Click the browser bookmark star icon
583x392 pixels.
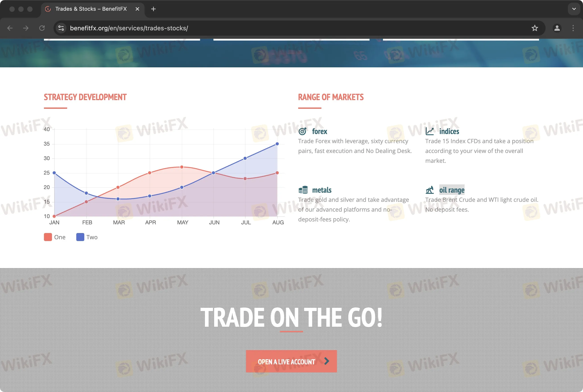point(535,28)
